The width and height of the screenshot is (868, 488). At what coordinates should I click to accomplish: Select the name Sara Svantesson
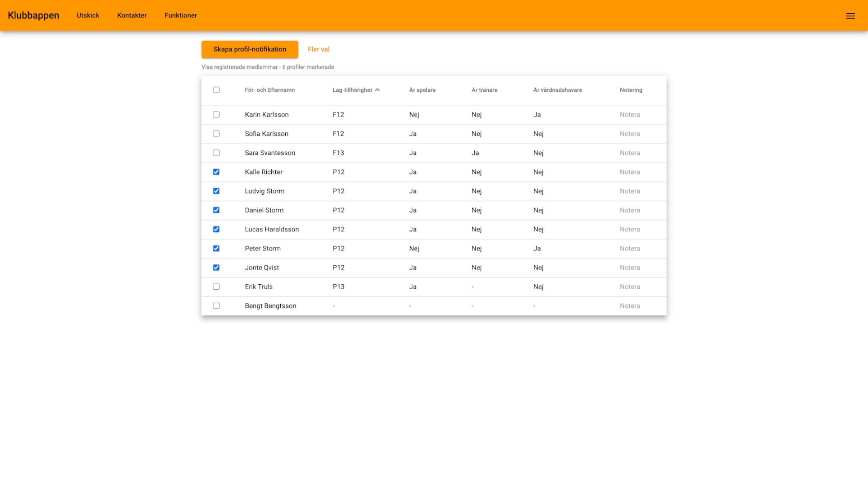[x=270, y=153]
